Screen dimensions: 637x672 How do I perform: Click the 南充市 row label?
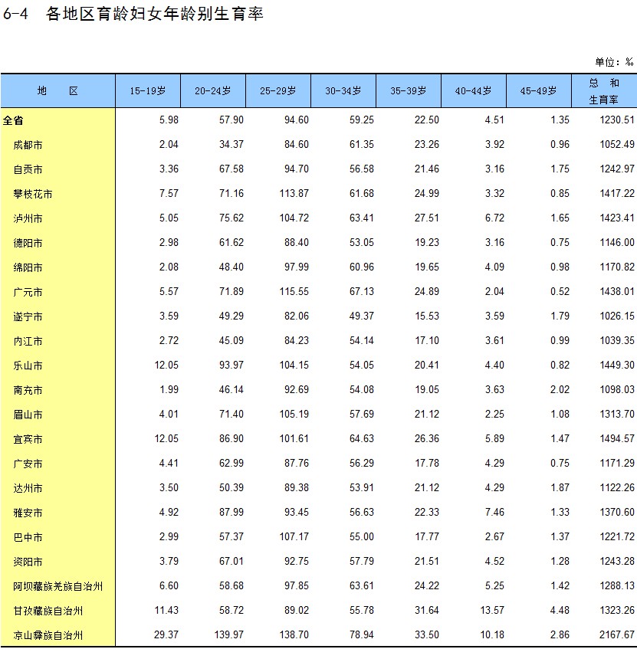point(28,390)
